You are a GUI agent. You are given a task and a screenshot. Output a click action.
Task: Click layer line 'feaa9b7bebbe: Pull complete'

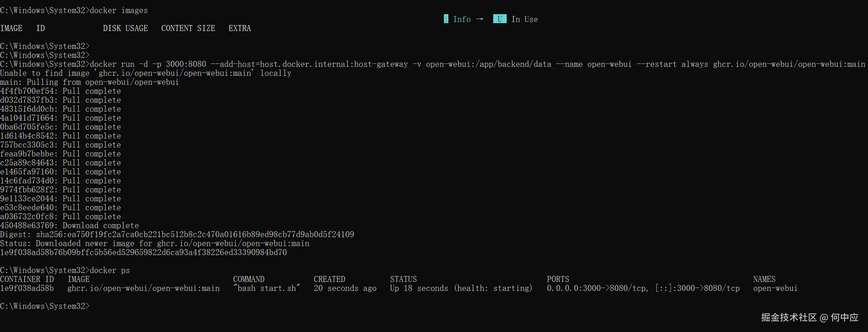(x=61, y=154)
